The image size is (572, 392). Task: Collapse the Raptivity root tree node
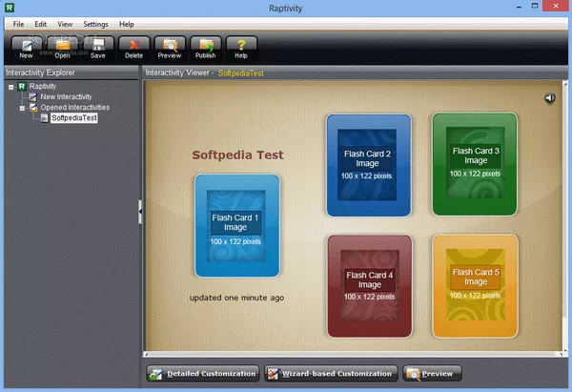pos(10,87)
